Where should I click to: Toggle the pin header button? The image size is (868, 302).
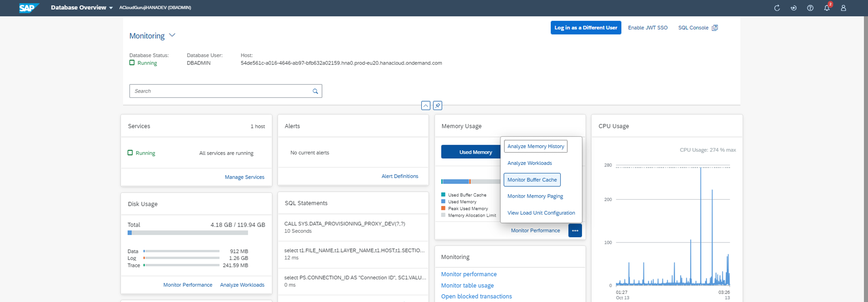tap(437, 106)
